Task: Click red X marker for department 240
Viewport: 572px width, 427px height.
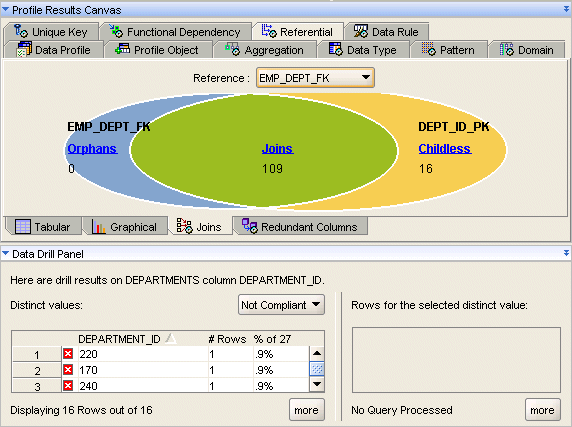Action: click(x=68, y=385)
